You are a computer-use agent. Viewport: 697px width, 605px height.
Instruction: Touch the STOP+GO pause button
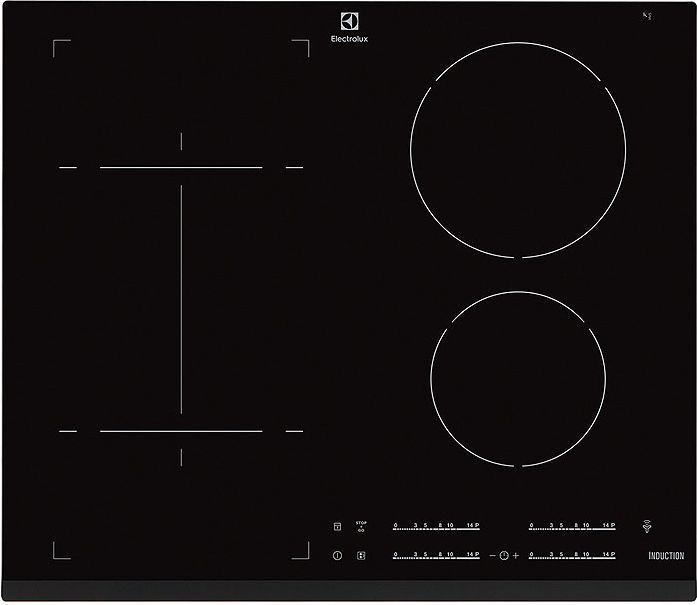[x=361, y=526]
